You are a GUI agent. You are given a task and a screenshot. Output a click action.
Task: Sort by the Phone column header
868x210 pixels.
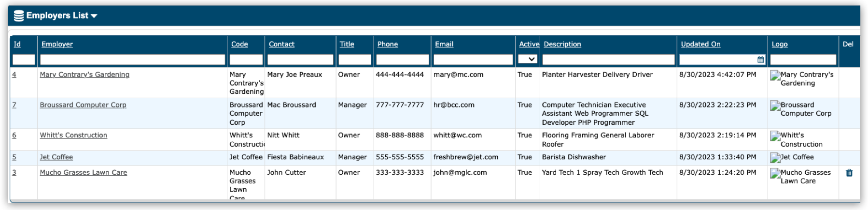click(x=387, y=44)
